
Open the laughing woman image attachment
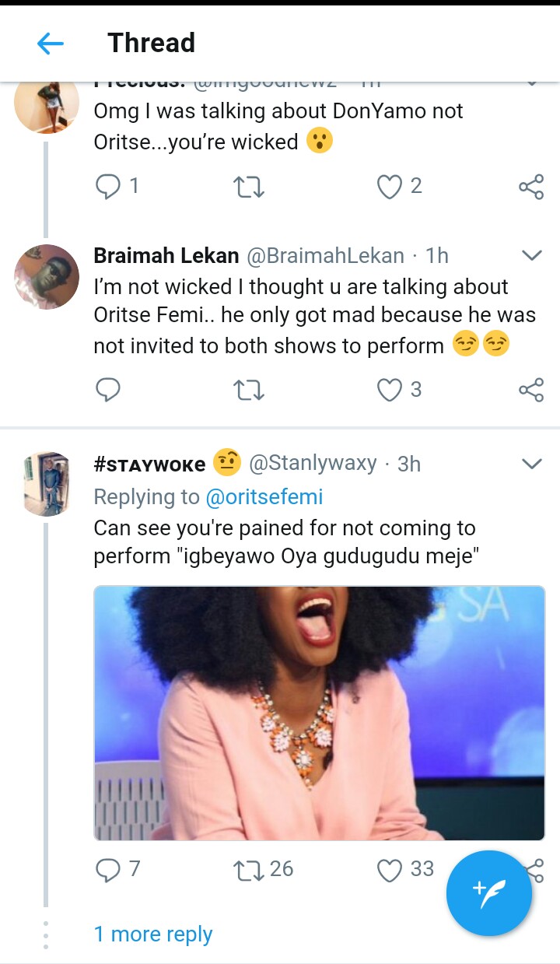(x=319, y=713)
